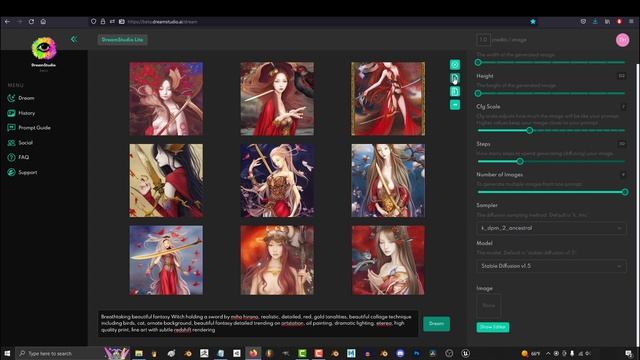Adjust the Cfg Scale slider handle
This screenshot has width=640, height=360.
pos(529,131)
